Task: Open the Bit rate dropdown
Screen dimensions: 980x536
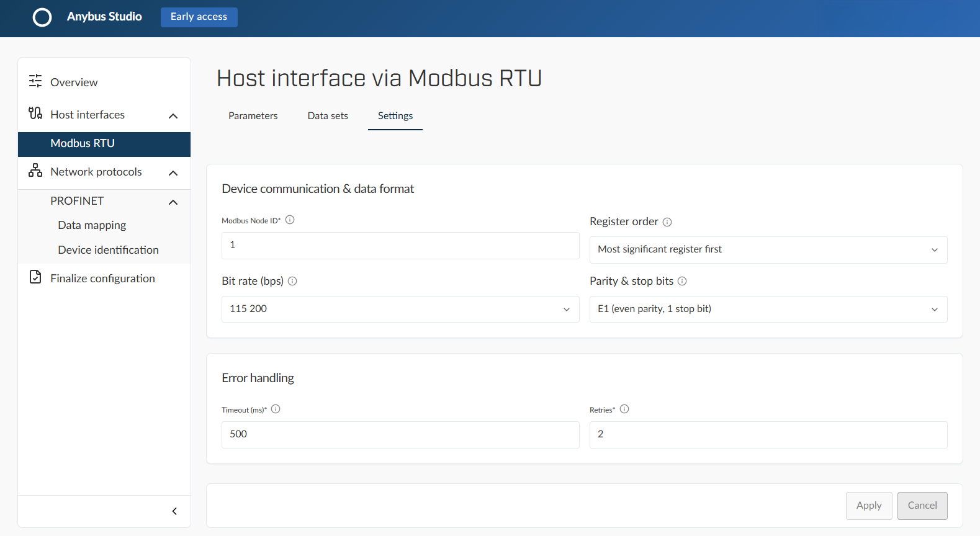Action: click(x=400, y=309)
